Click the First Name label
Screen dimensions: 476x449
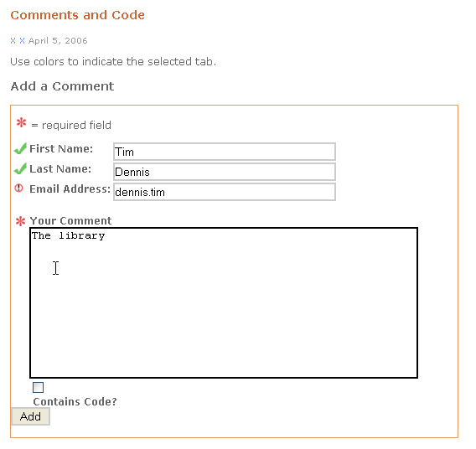click(x=61, y=148)
